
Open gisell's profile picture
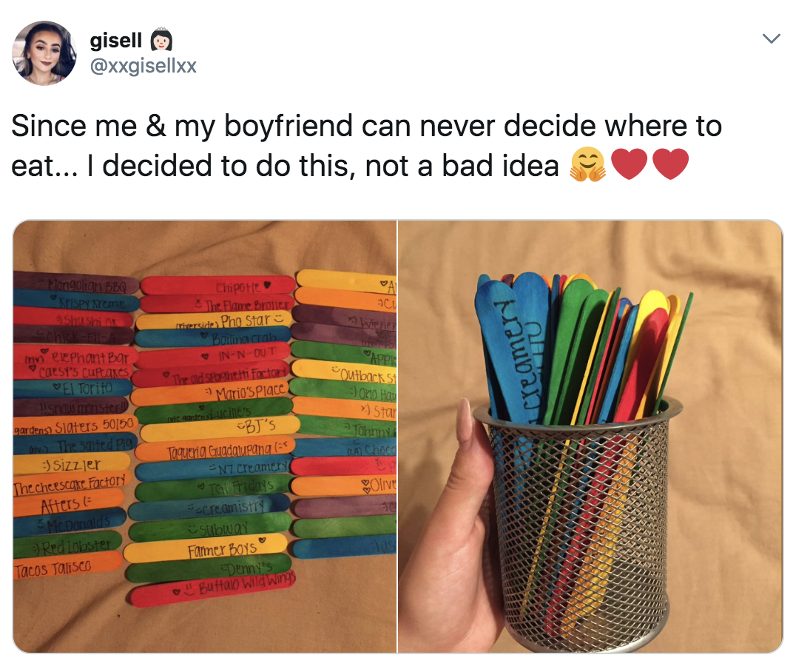[x=44, y=53]
